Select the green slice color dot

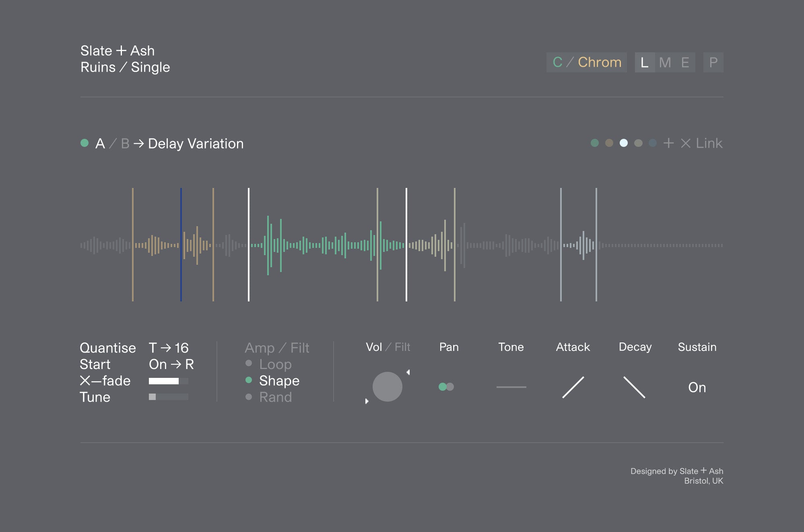coord(595,143)
